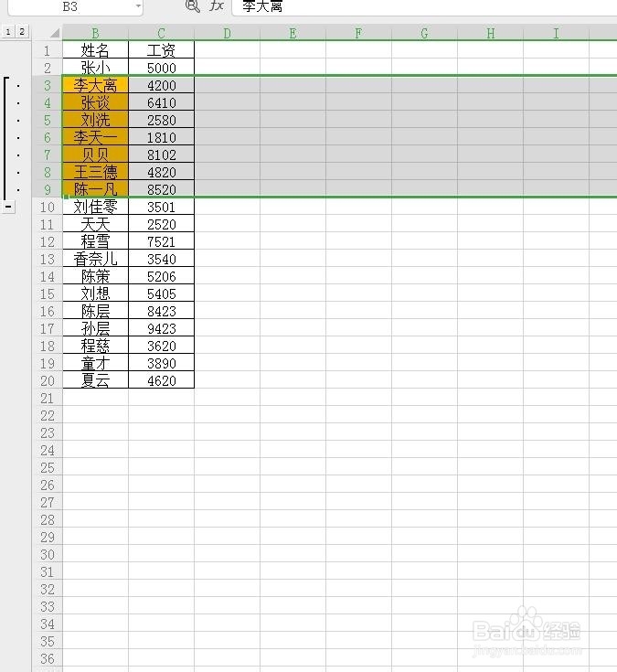The image size is (617, 672).
Task: Select row 10 header
Action: tap(48, 207)
